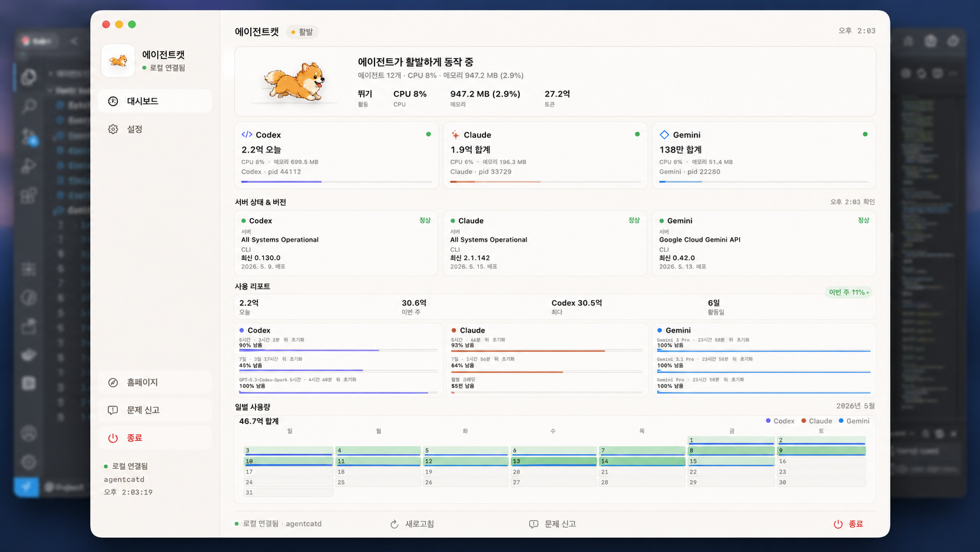
Task: Click '최신 0.42.0' Gemini CLI version
Action: point(677,258)
